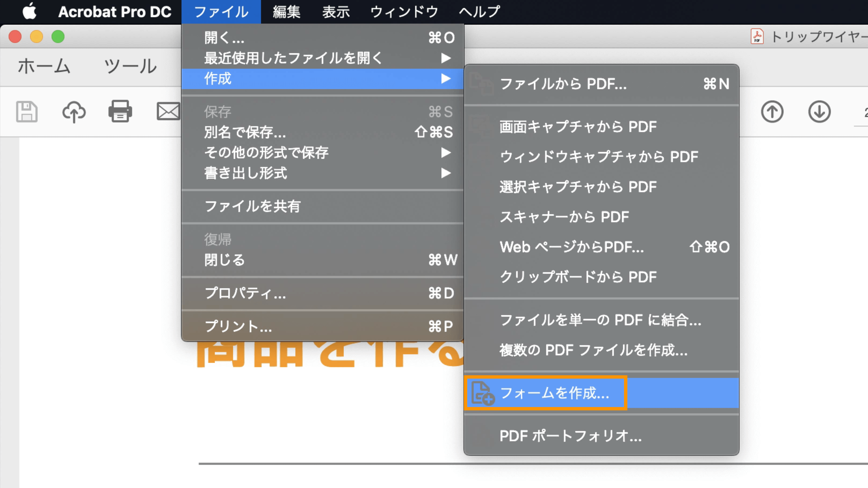868x488 pixels.
Task: Choose PDF ポートフォリオ... item
Action: point(601,436)
